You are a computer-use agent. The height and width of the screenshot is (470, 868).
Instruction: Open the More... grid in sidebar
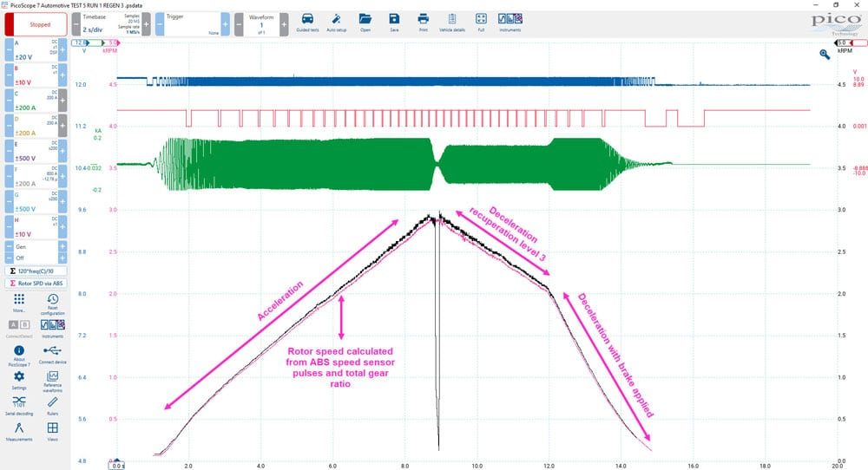(19, 303)
